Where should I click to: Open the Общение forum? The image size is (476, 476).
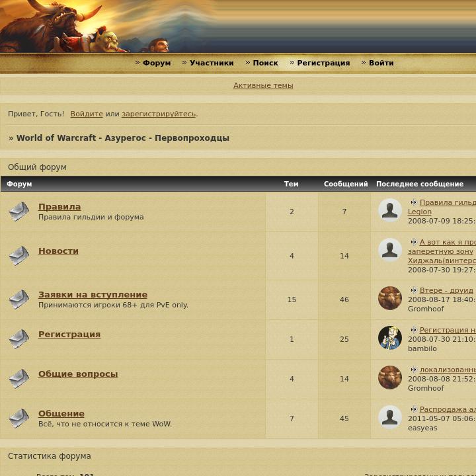61,413
